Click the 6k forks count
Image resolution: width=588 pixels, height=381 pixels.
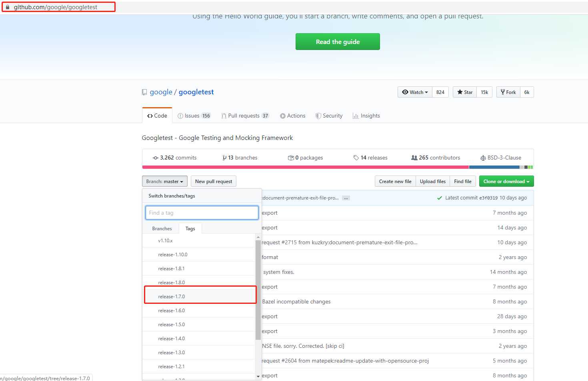click(527, 92)
